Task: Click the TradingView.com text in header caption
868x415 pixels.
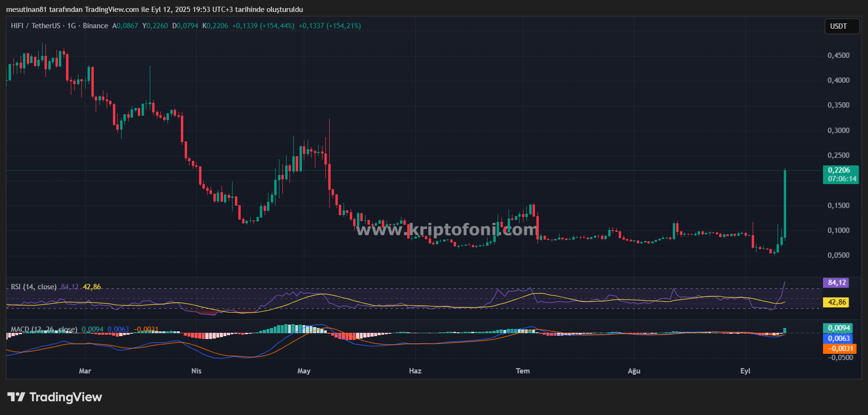Action: [111, 10]
